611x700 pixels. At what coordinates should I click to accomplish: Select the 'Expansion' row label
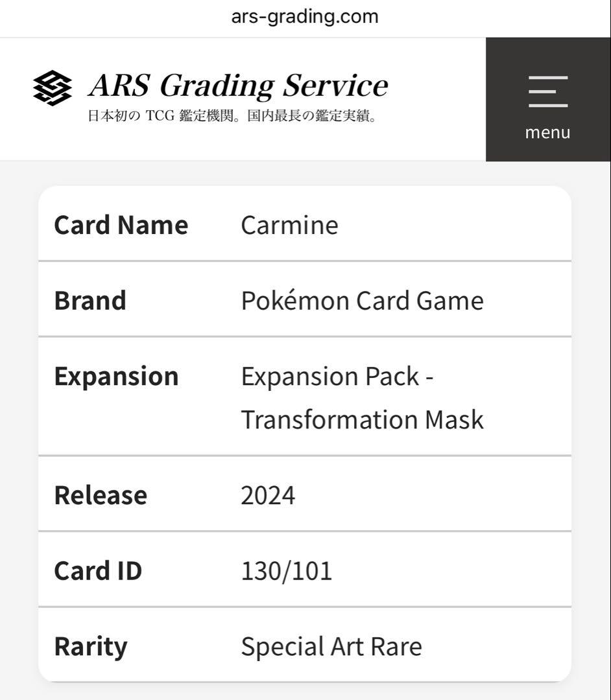coord(117,375)
